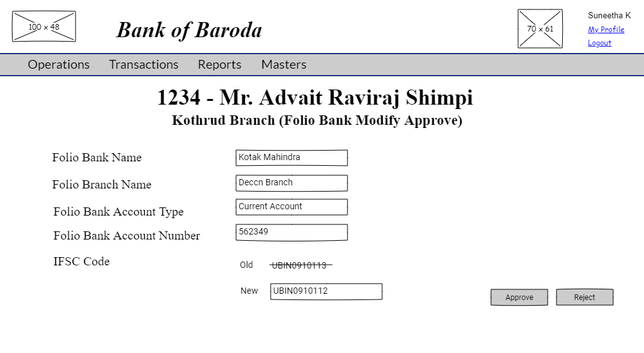The width and height of the screenshot is (644, 353).
Task: Click the Kotak Mahindra bank name field
Action: coord(291,158)
